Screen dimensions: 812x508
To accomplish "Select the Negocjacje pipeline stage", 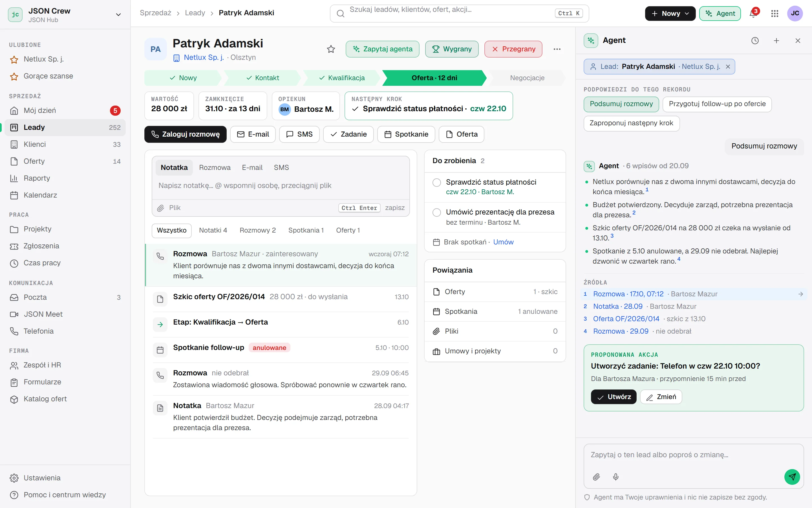I will (x=527, y=78).
